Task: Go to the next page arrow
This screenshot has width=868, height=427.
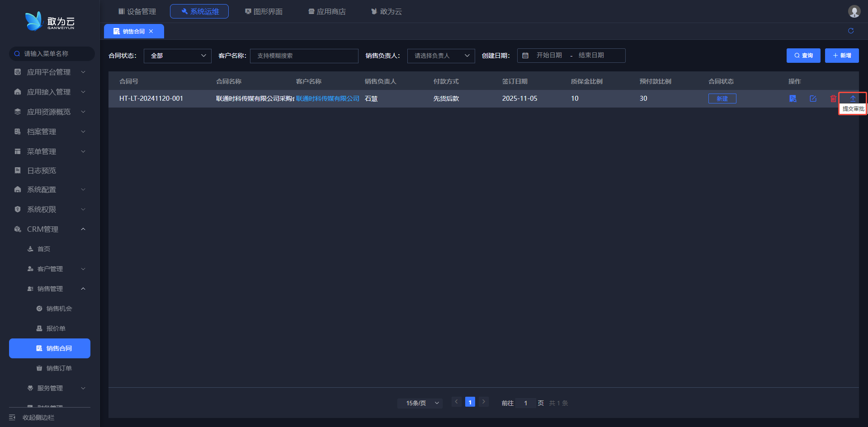Action: pos(484,402)
